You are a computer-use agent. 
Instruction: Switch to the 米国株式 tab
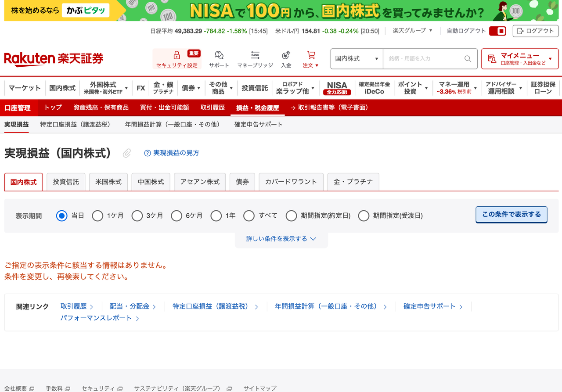click(108, 182)
